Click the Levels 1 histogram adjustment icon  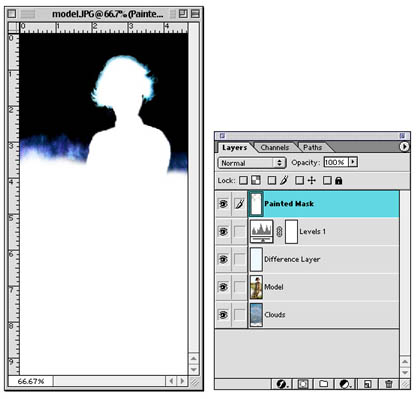tap(262, 231)
